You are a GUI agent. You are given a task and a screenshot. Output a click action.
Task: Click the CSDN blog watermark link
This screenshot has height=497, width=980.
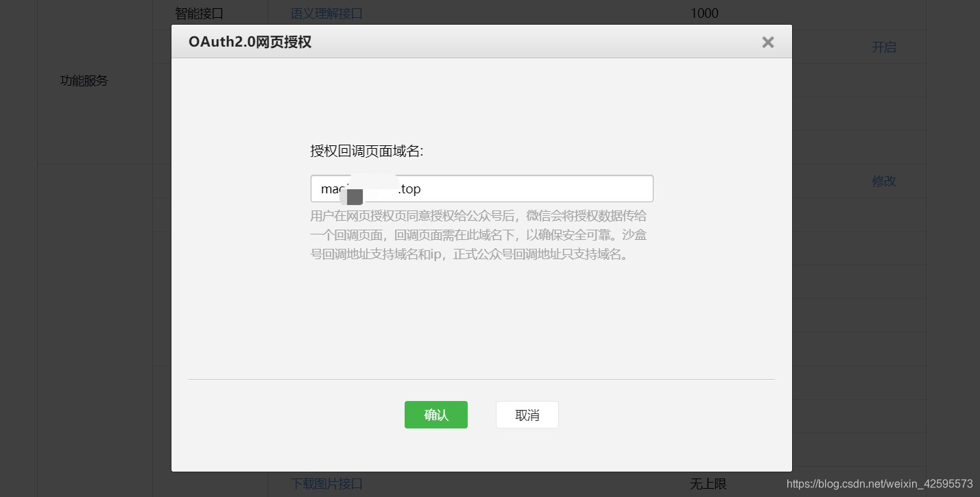(877, 483)
